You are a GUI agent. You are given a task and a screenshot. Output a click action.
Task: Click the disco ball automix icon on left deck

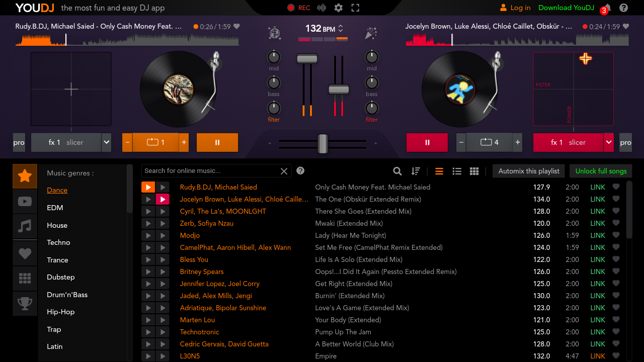click(x=274, y=33)
